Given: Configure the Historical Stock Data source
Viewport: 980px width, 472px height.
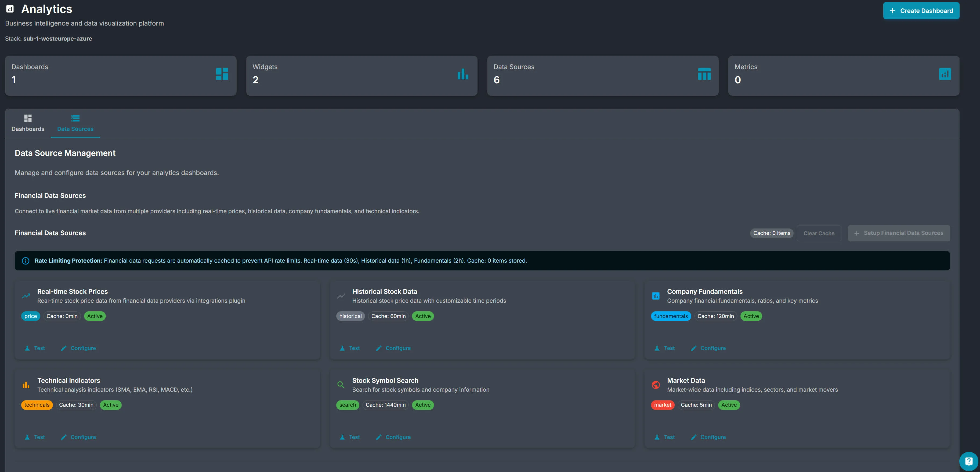Looking at the screenshot, I should pyautogui.click(x=393, y=348).
